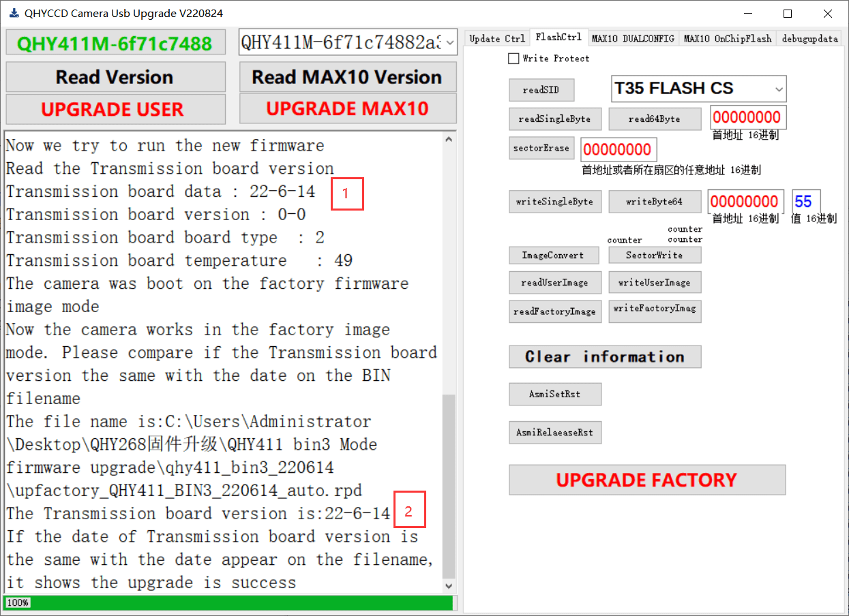
Task: Click the ImageConvert button
Action: pos(554,255)
